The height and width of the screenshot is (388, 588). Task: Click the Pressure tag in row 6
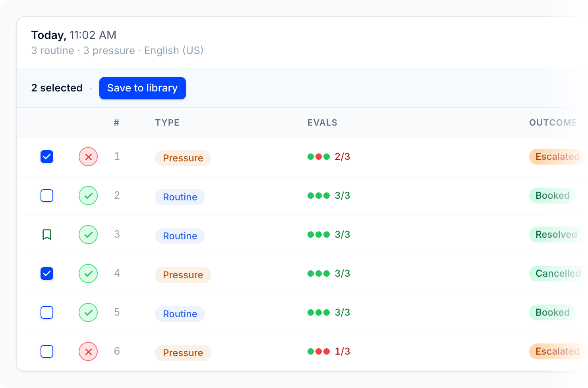coord(183,353)
